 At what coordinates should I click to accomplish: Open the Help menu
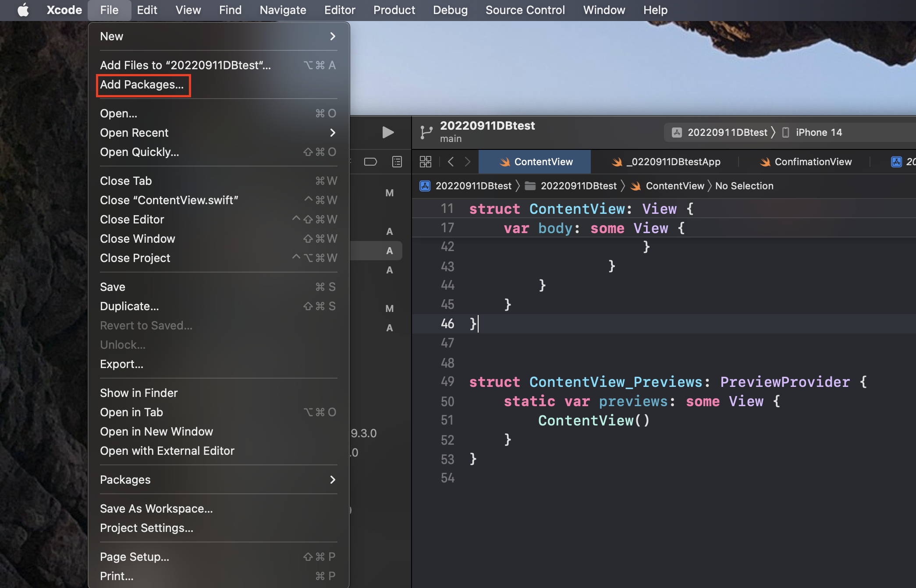(655, 10)
